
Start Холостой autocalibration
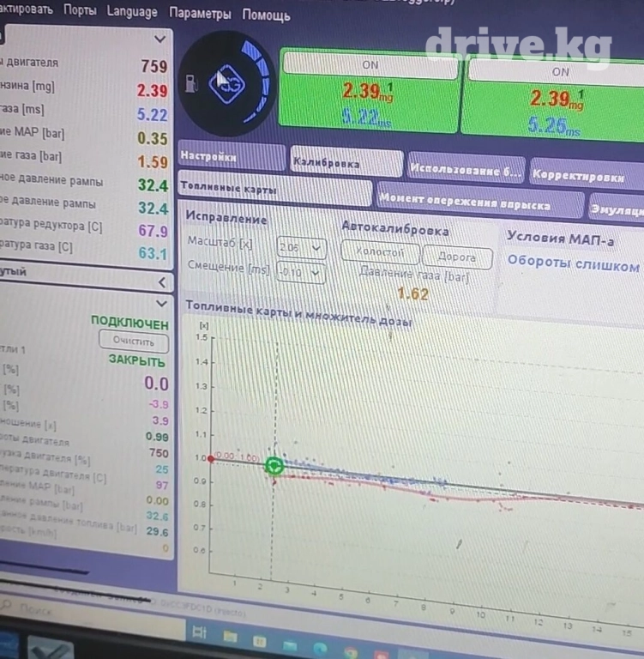(x=380, y=254)
